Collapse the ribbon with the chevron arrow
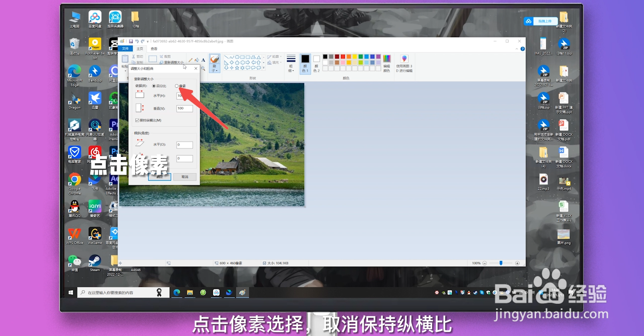This screenshot has height=336, width=644. click(517, 49)
